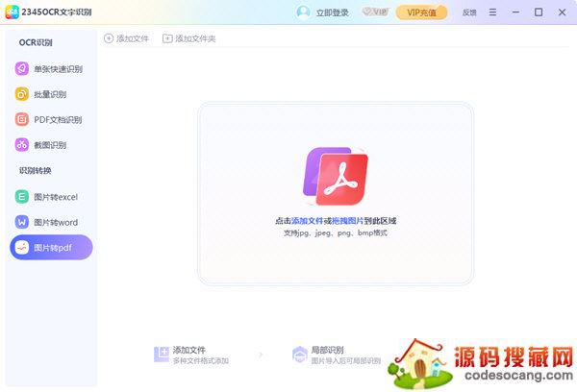Click the 多种文件格式添加 text
Screen dimensions: 577x392
click(201, 360)
